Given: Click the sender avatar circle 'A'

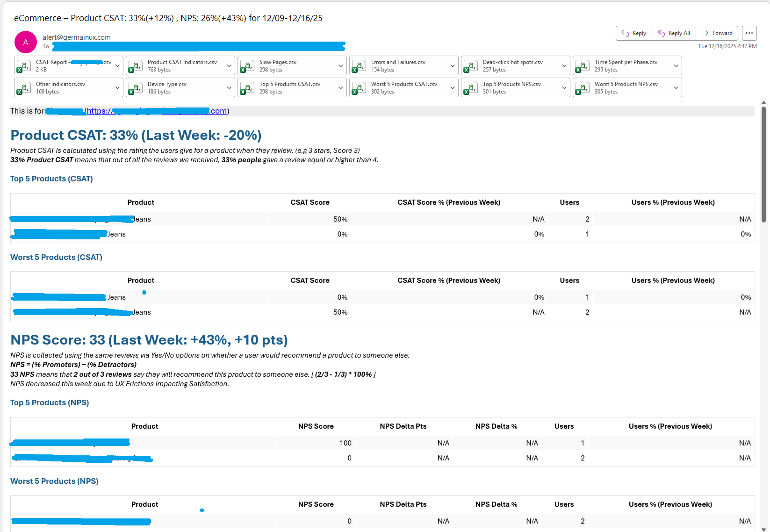Looking at the screenshot, I should point(26,42).
